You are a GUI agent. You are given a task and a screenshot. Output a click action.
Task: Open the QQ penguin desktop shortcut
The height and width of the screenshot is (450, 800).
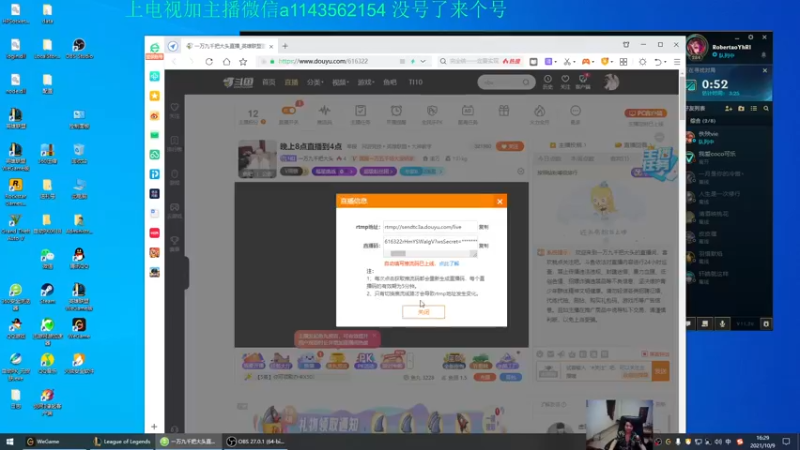pyautogui.click(x=79, y=259)
